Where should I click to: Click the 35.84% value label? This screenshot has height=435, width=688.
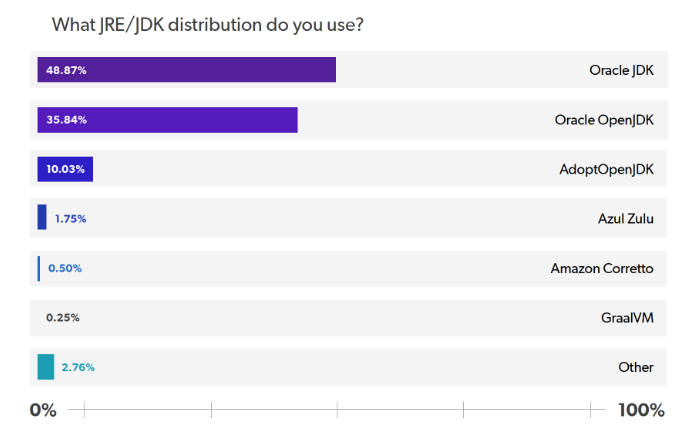tap(65, 120)
